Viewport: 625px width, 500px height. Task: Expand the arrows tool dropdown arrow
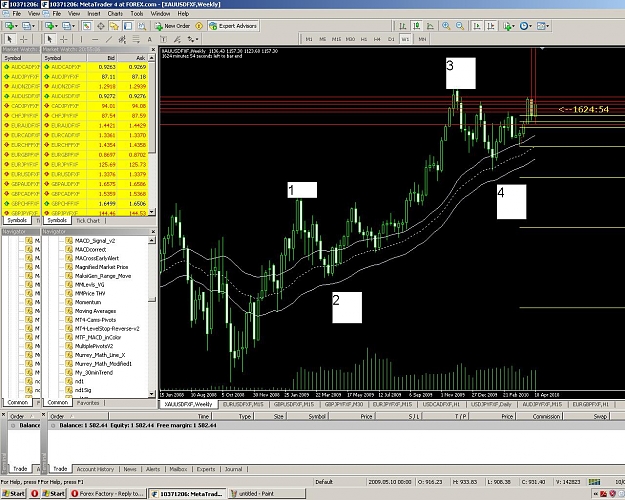197,39
